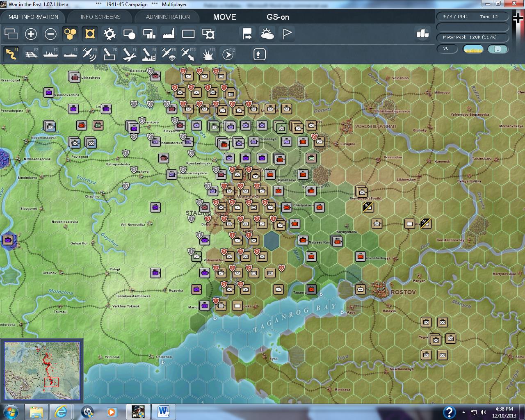The image size is (525, 420).
Task: Select Move mode (F1) icon
Action: pos(11,54)
